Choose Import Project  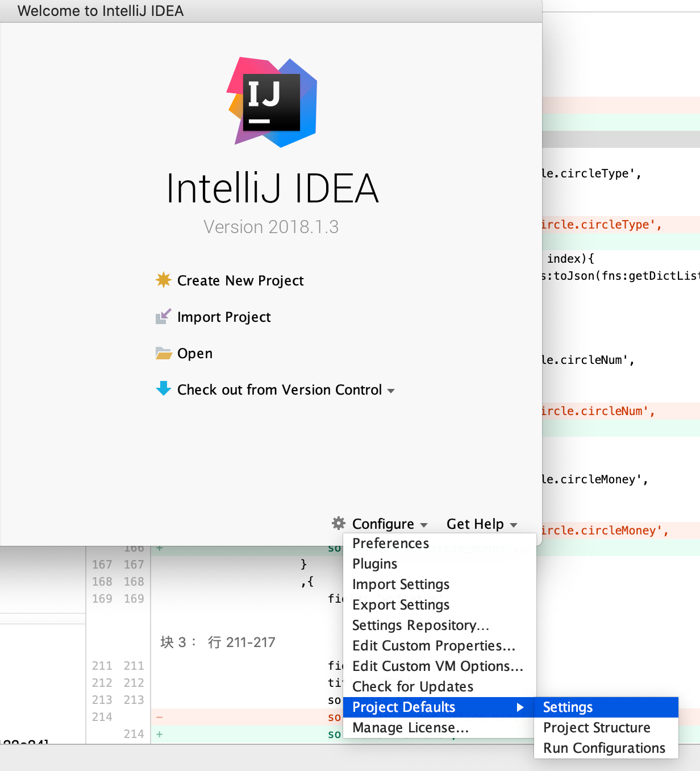pos(224,317)
